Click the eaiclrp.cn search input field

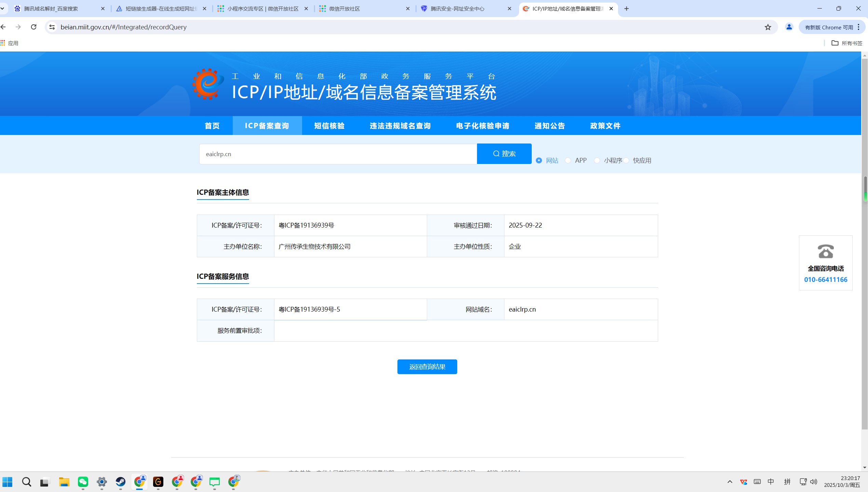click(x=338, y=154)
